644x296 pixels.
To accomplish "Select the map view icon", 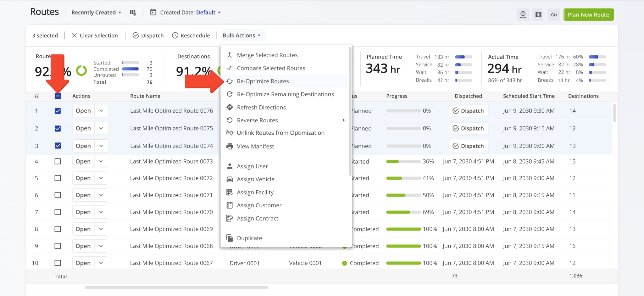I will coord(538,14).
